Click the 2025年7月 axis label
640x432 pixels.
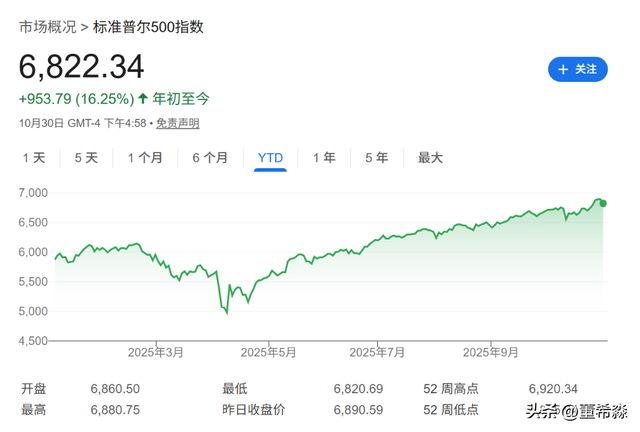coord(377,352)
